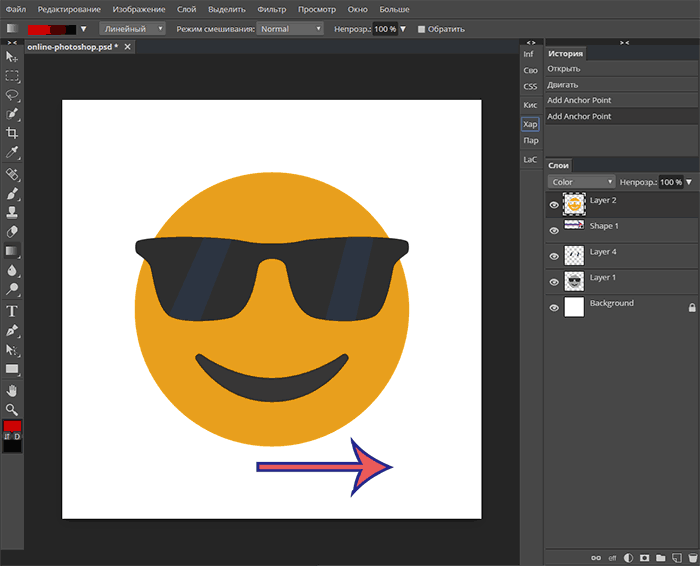Select the Lasso tool
This screenshot has height=566, width=700.
click(x=12, y=95)
